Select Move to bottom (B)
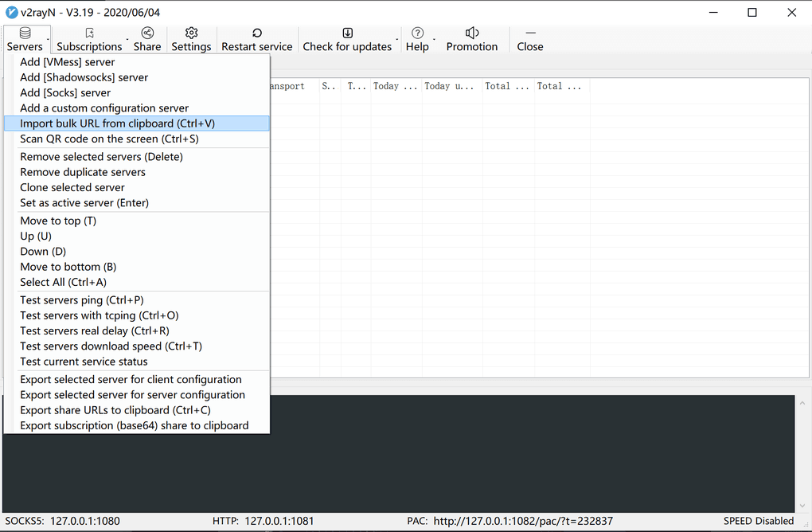The width and height of the screenshot is (812, 532). tap(137, 267)
